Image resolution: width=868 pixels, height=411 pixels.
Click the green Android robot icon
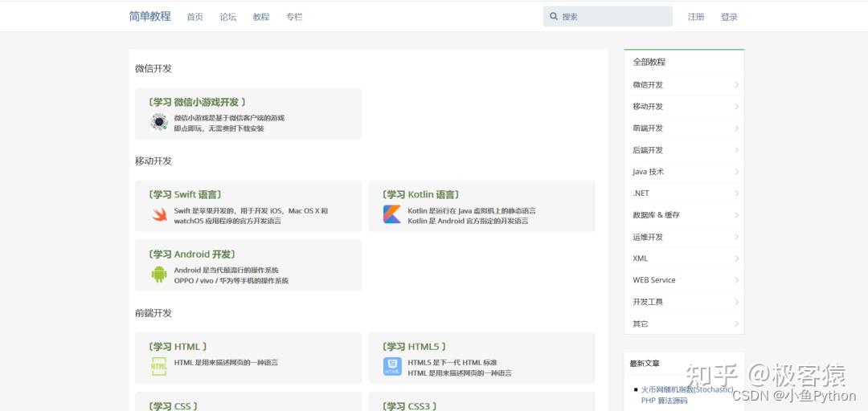159,274
